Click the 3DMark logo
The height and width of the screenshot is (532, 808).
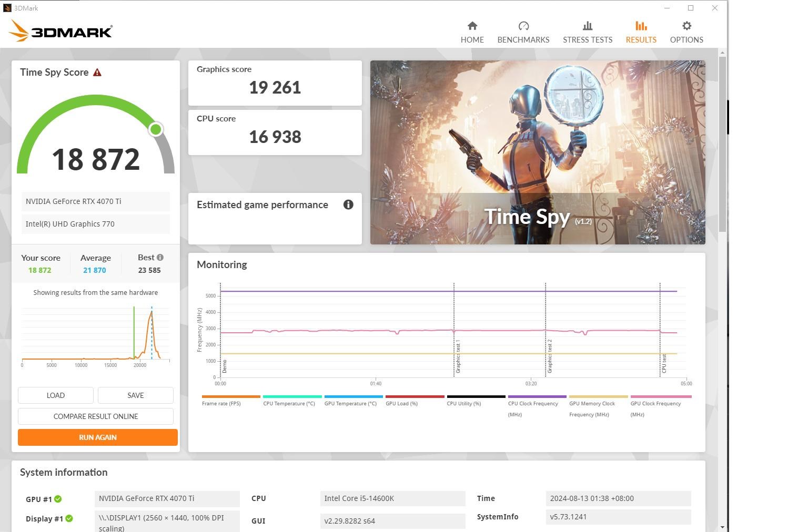point(60,32)
